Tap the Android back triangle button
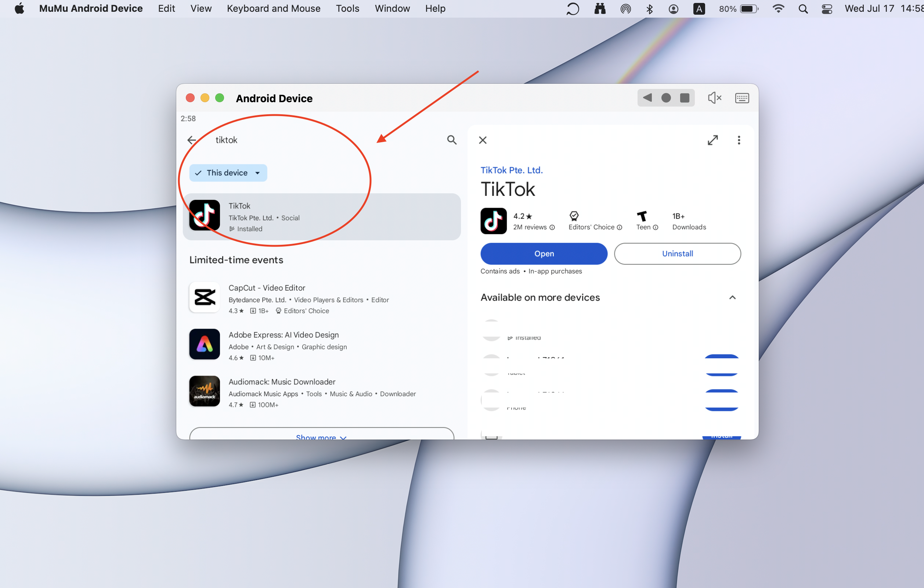 (647, 98)
